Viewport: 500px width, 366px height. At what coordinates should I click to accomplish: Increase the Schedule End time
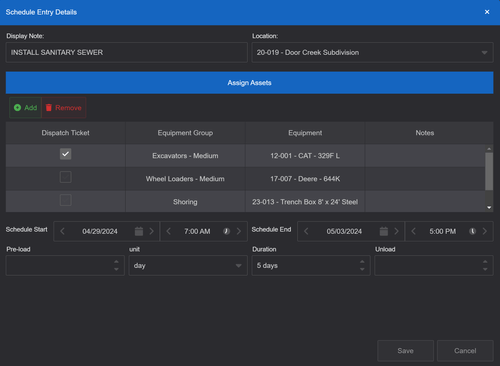pyautogui.click(x=485, y=231)
